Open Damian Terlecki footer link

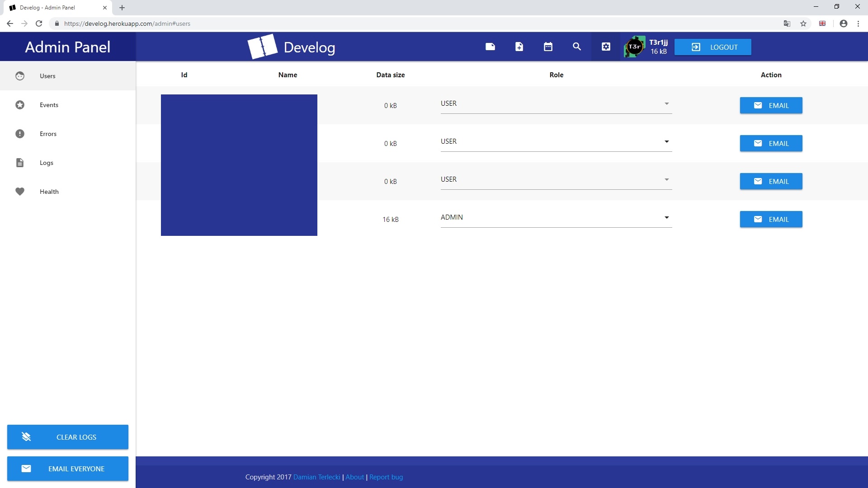point(316,477)
